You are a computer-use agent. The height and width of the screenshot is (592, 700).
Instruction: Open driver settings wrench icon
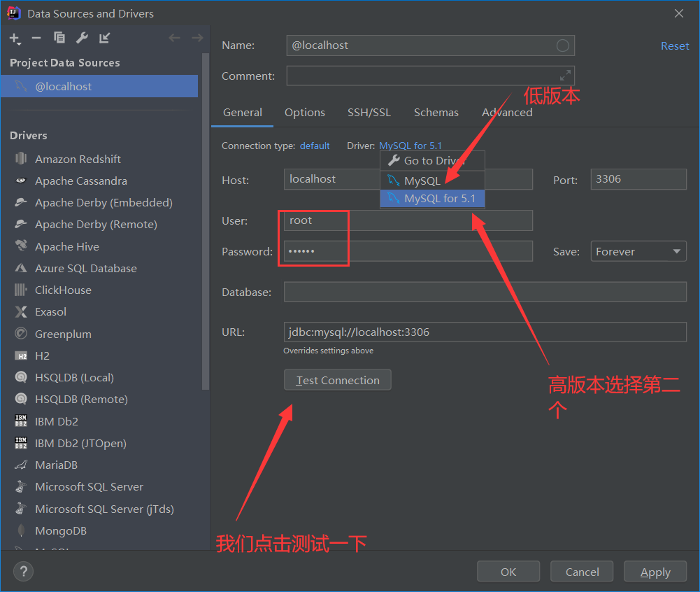coord(82,38)
